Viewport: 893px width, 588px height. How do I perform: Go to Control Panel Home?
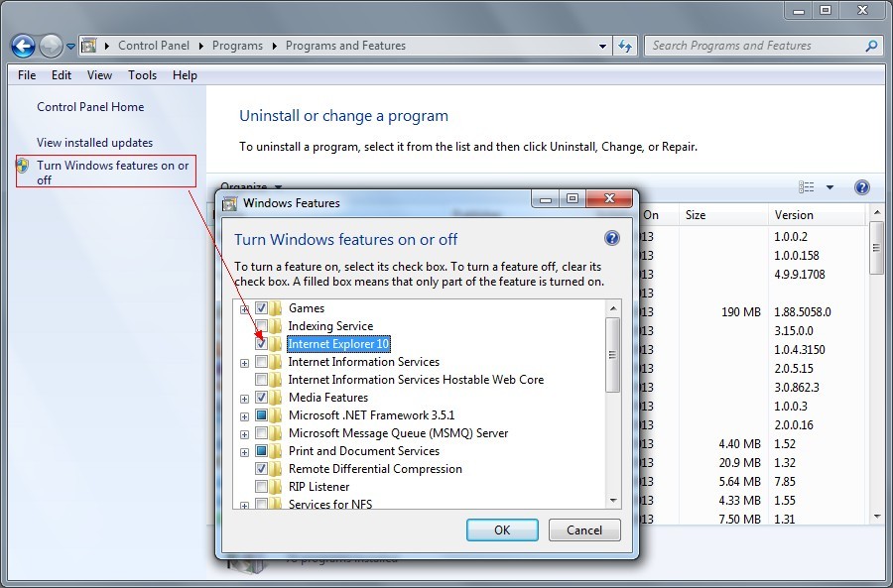click(90, 107)
